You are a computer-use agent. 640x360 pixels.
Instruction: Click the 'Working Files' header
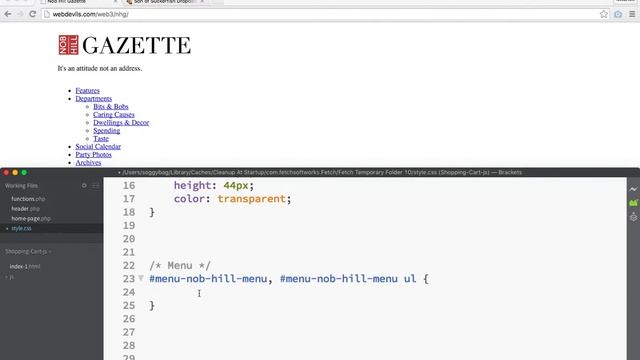click(21, 186)
